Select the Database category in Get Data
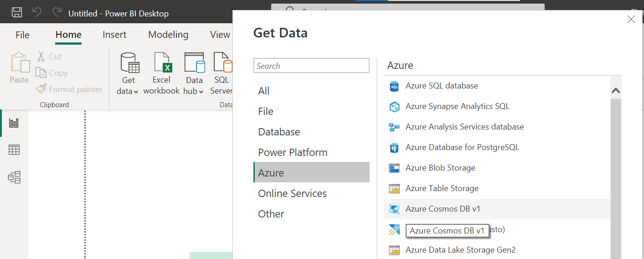Screen dimensions: 644x259 coord(311,132)
